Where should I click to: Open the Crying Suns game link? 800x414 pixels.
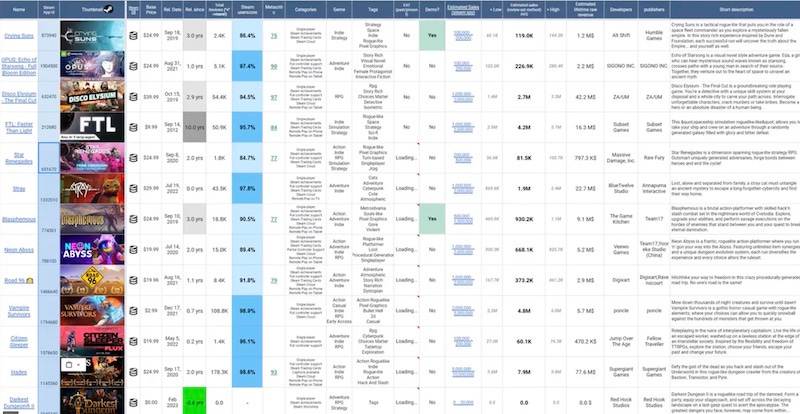(x=19, y=36)
